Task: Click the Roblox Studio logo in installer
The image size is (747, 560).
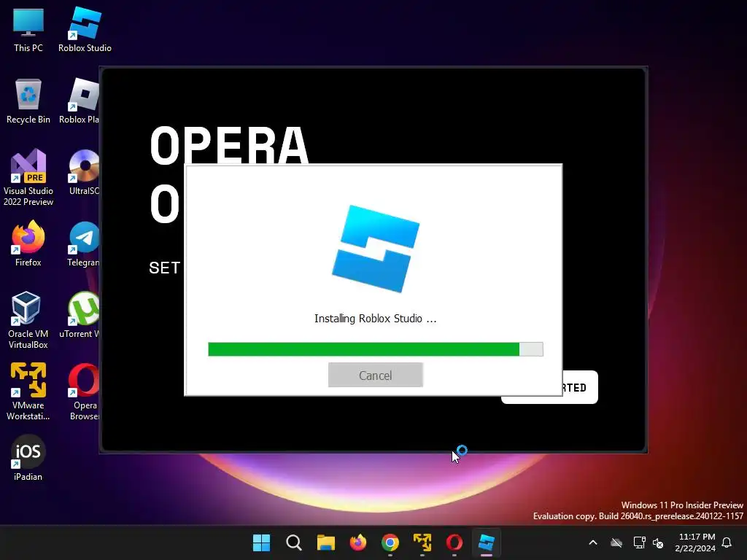Action: coord(376,249)
